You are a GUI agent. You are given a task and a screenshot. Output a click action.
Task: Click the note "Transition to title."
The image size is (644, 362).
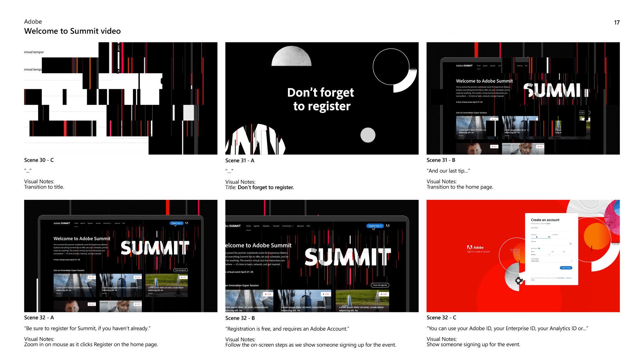pos(44,187)
